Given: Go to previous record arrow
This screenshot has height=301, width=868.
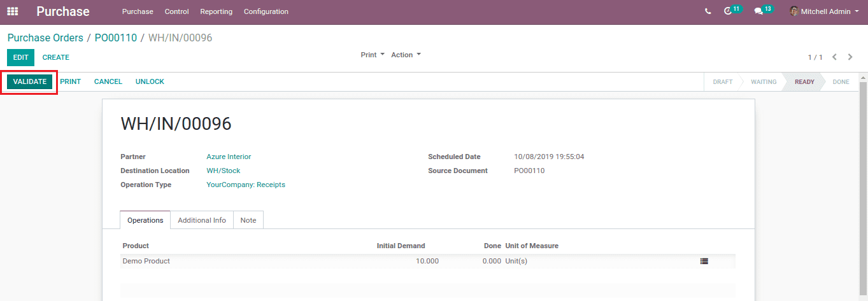Looking at the screenshot, I should tap(835, 57).
